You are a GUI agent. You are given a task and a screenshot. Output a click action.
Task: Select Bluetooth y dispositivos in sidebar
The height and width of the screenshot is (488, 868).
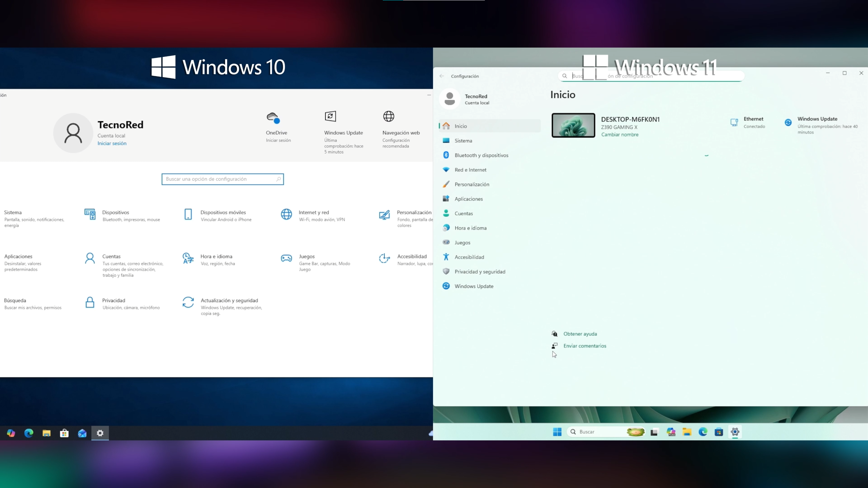490,155
